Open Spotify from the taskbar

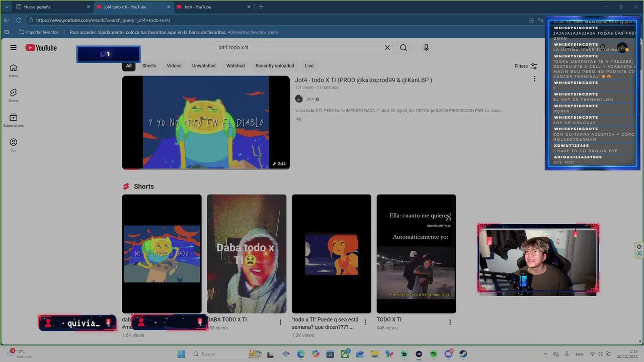coord(434,354)
